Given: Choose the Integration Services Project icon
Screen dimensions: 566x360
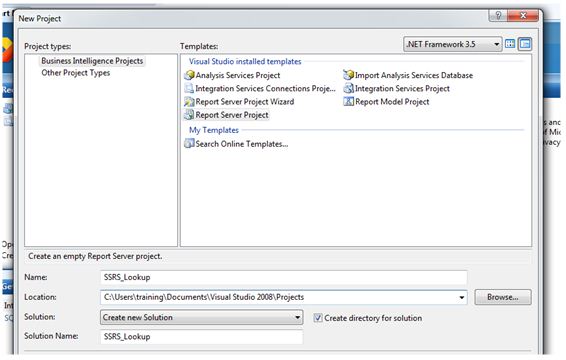Looking at the screenshot, I should 348,88.
